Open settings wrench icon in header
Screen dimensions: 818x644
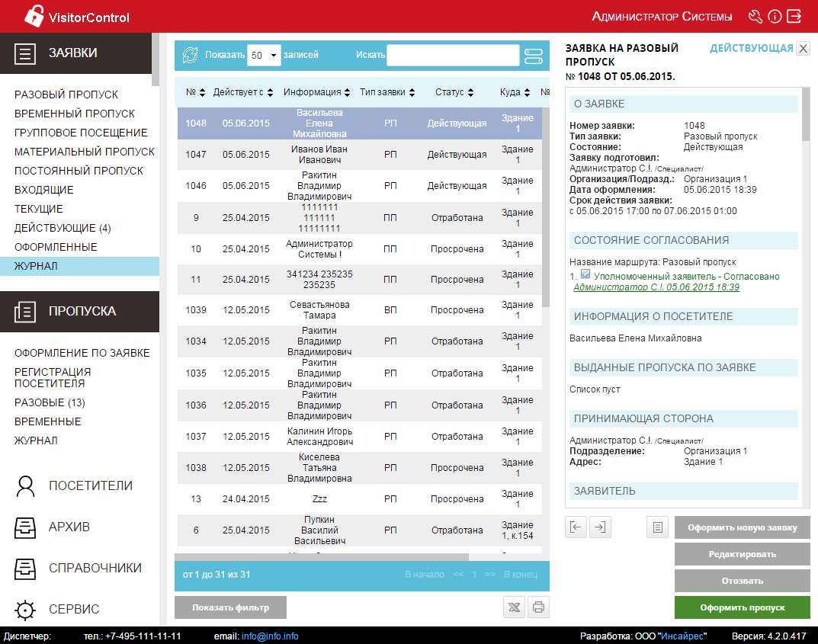755,17
